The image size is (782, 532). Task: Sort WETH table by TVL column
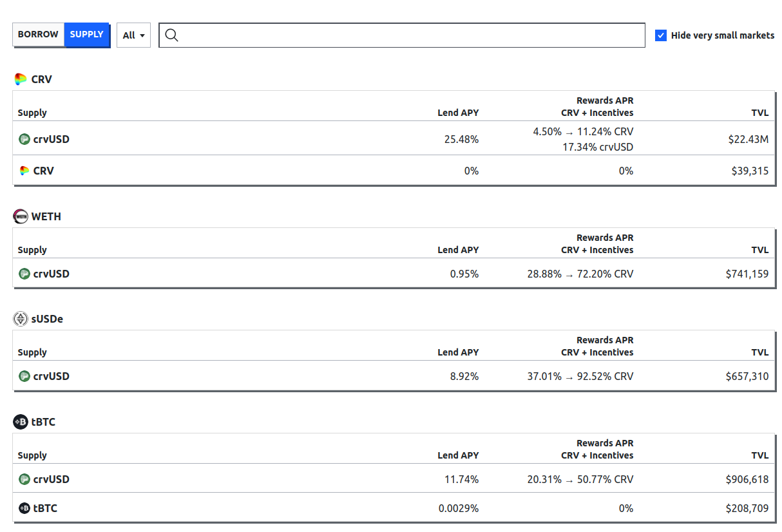pyautogui.click(x=759, y=250)
